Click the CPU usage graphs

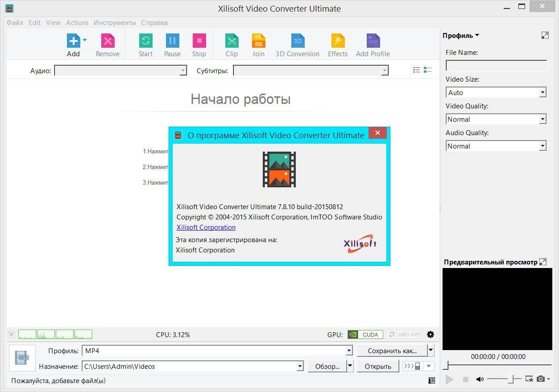(55, 334)
